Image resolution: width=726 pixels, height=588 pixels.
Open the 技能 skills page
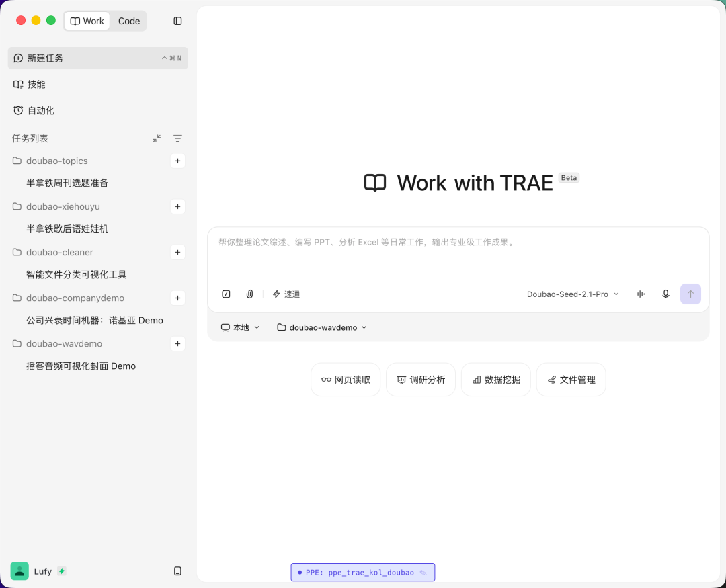(x=98, y=84)
